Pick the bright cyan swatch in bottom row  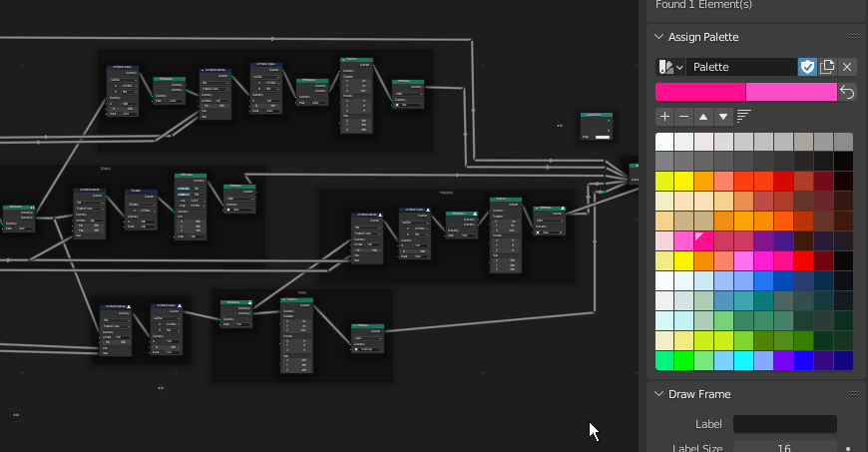click(x=744, y=360)
